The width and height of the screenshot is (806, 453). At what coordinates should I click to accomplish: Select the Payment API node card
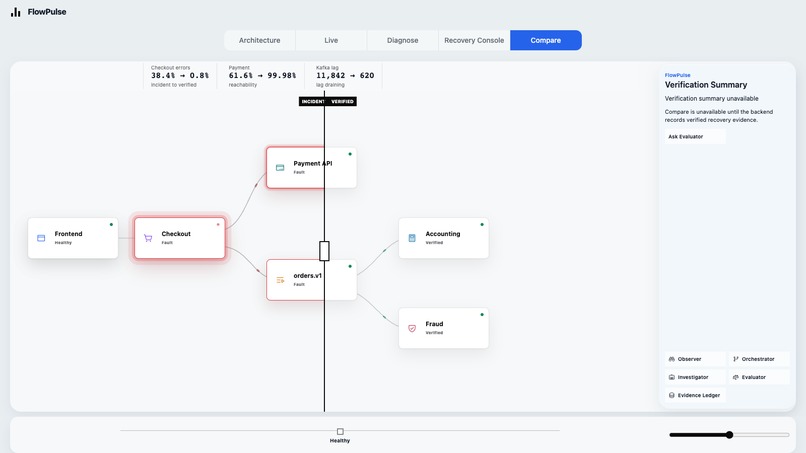311,168
